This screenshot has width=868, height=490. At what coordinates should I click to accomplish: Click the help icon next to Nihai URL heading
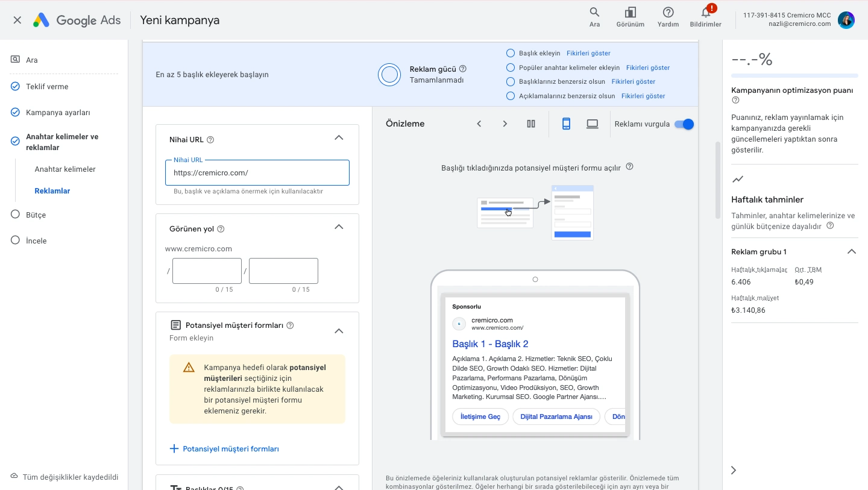210,140
